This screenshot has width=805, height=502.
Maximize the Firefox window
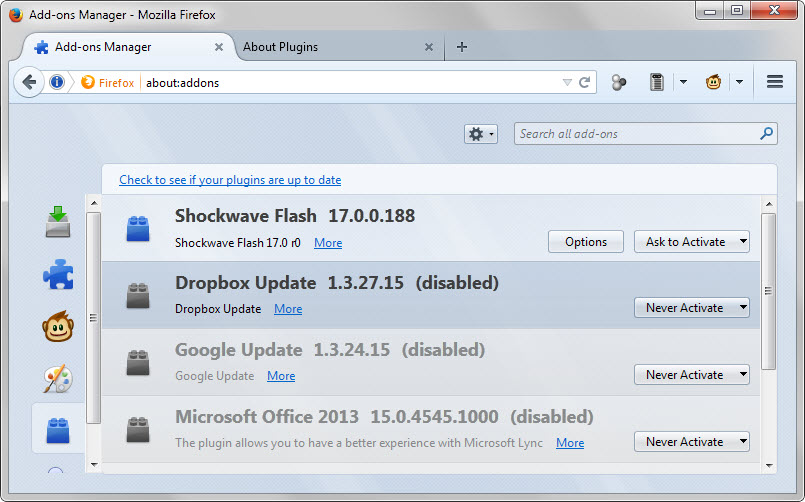pos(737,10)
